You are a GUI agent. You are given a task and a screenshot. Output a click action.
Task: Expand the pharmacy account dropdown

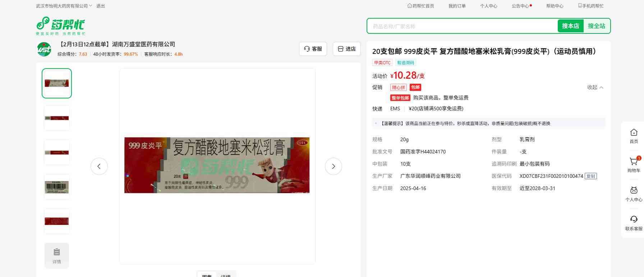(x=64, y=6)
